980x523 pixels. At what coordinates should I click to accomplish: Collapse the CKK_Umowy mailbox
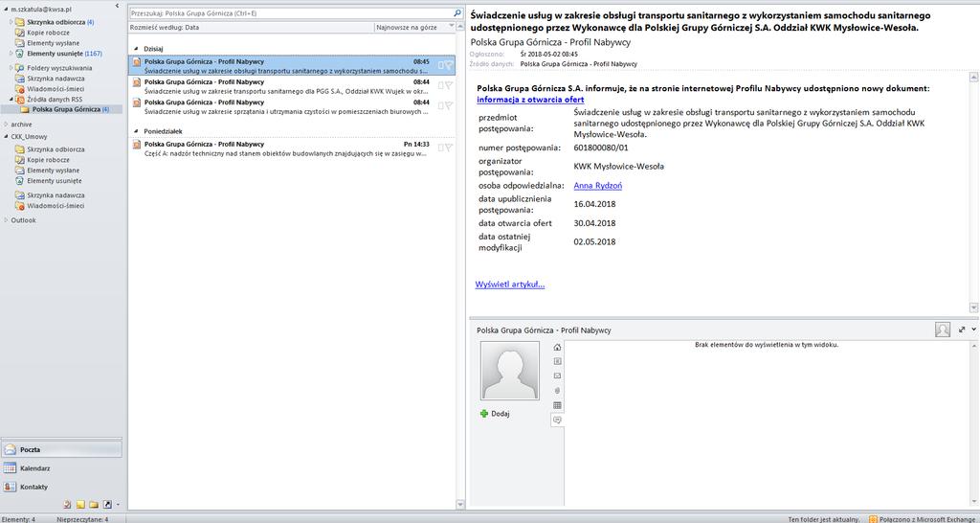coord(6,136)
